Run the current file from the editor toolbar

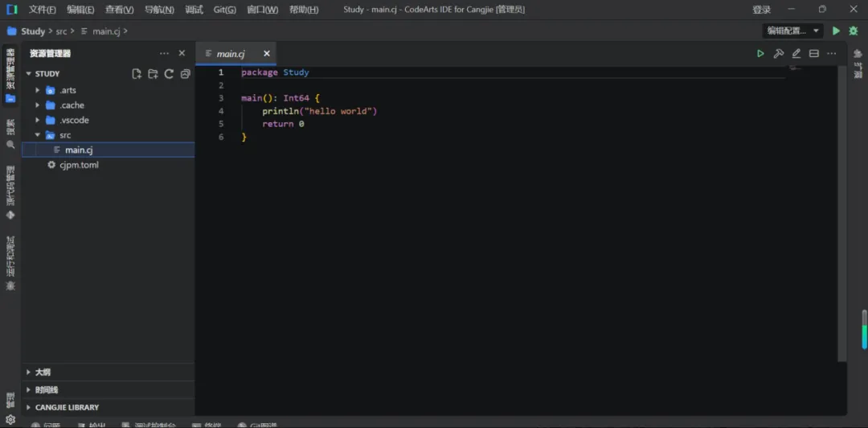coord(760,54)
